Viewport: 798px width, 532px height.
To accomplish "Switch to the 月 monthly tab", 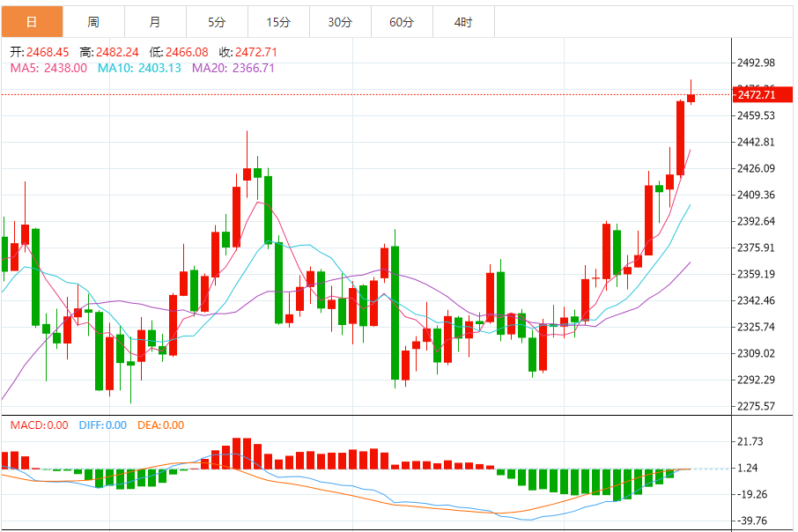I will (155, 22).
